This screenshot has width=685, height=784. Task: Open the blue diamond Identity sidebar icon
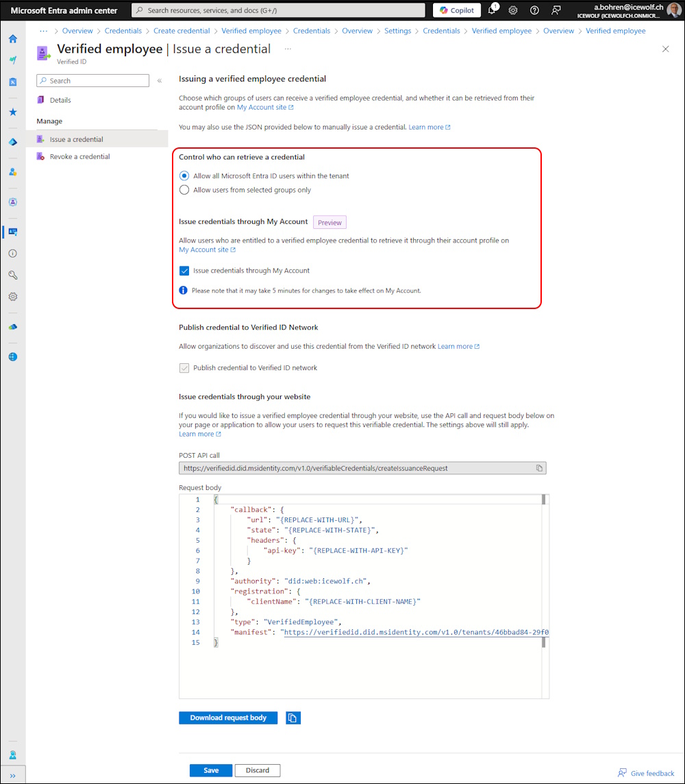(13, 142)
